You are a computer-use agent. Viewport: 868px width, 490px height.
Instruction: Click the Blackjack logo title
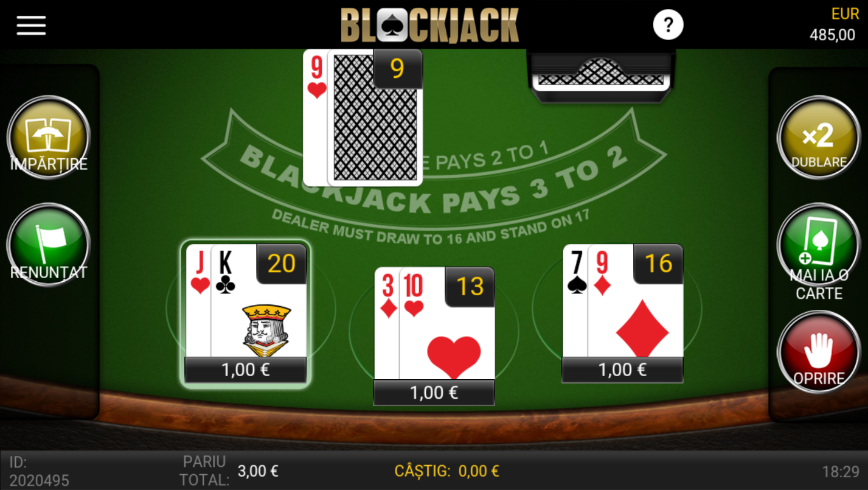coord(430,25)
